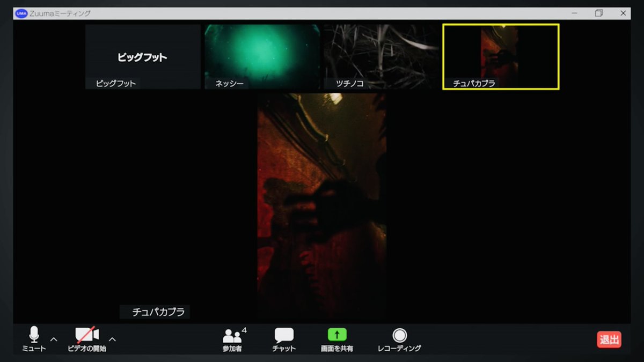This screenshot has width=644, height=362.
Task: Leave the meeting with the 退出 button
Action: 609,339
